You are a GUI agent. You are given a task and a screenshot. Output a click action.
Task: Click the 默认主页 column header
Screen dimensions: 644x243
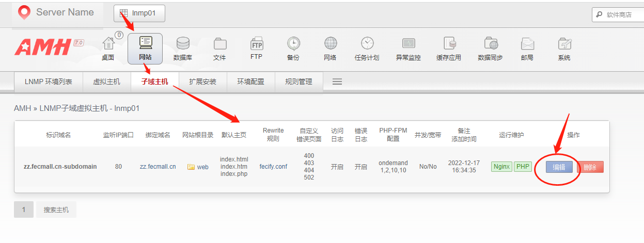(234, 135)
